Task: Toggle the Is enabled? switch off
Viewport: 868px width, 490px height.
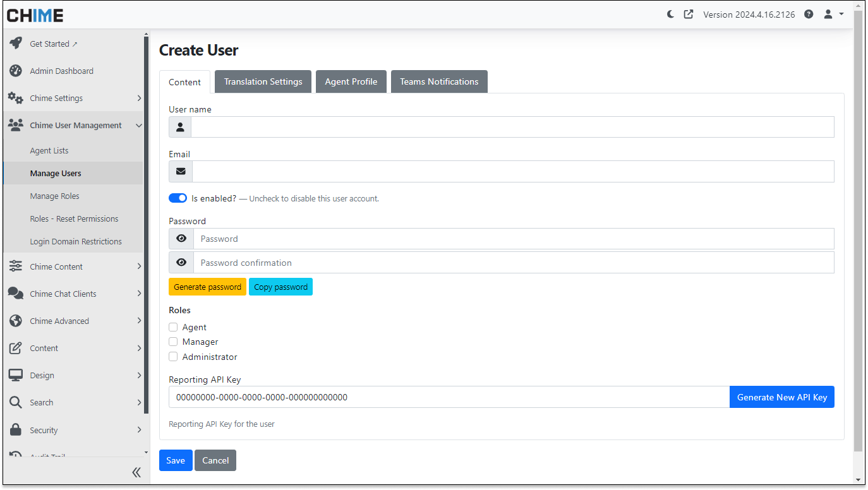Action: click(178, 198)
